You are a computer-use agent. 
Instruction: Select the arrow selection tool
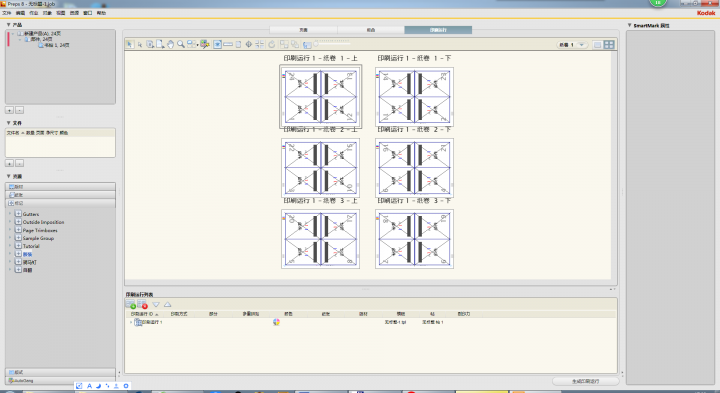point(129,44)
